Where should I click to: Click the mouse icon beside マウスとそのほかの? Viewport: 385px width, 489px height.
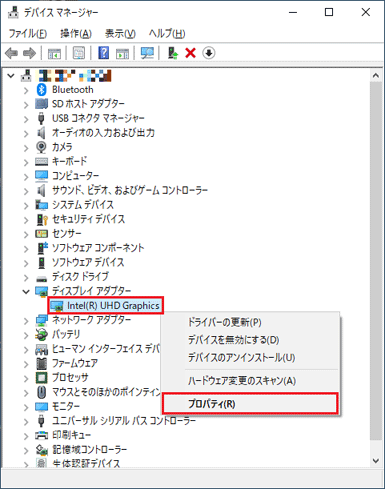coord(41,392)
